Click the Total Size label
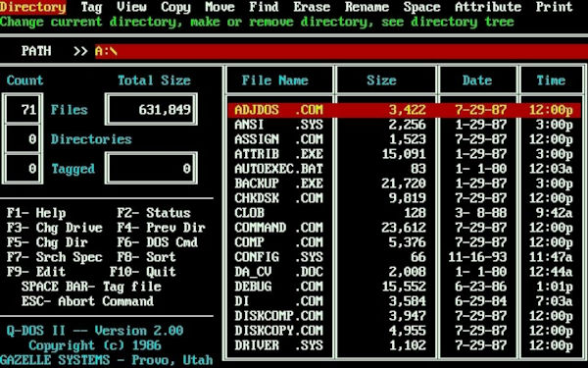 pyautogui.click(x=154, y=80)
